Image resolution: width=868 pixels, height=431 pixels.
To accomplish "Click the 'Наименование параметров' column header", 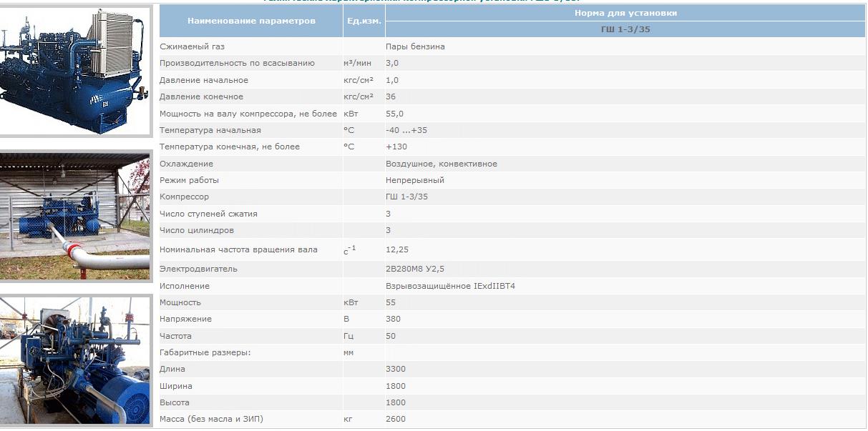I will point(251,21).
